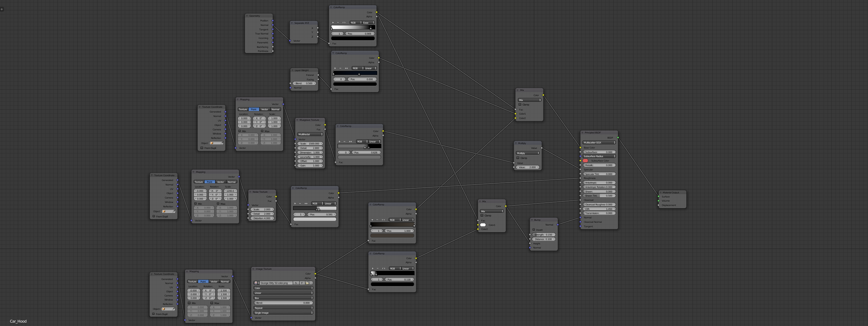Flip the ColorRamp with Pos 0.591
The width and height of the screenshot is (868, 326).
[306, 203]
